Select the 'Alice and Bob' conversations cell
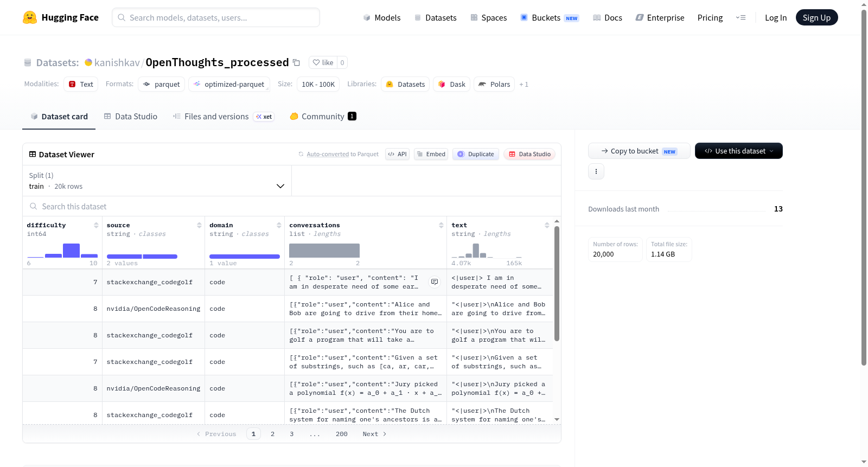This screenshot has height=467, width=868. [366, 309]
